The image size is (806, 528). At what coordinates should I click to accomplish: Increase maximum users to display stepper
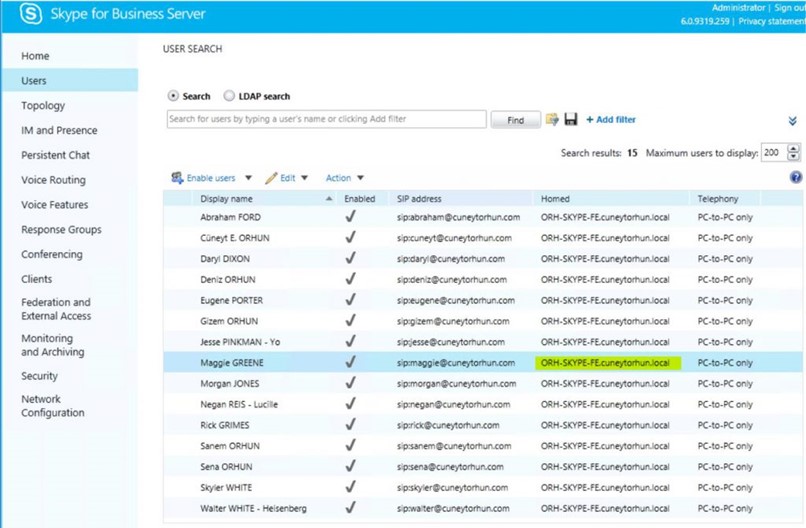click(x=794, y=149)
